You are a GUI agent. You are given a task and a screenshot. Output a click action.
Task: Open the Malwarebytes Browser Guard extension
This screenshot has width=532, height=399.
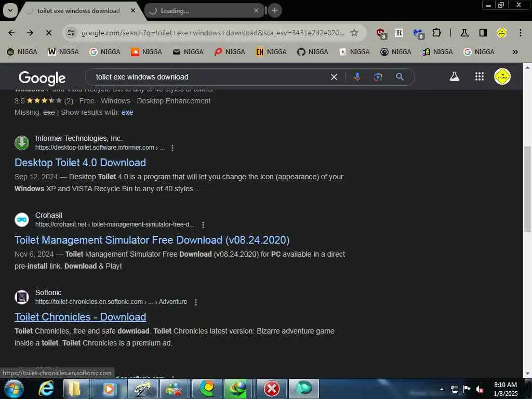coord(418,33)
